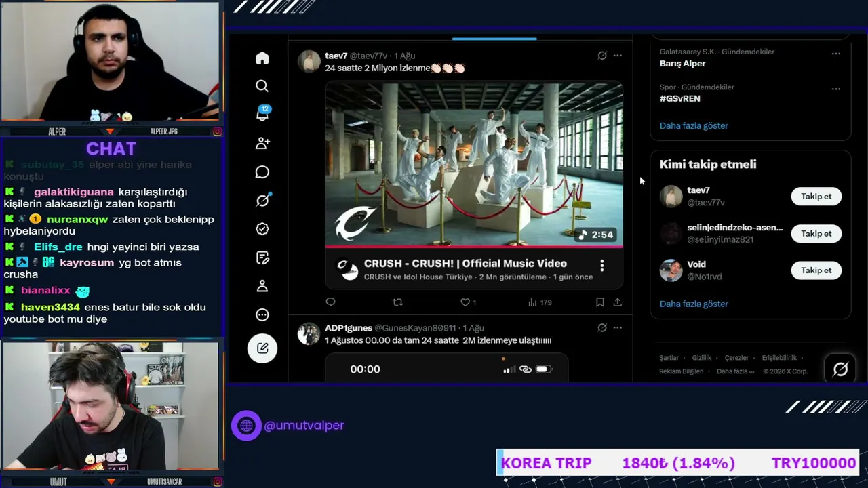
Task: Click the compose post button
Action: point(262,348)
